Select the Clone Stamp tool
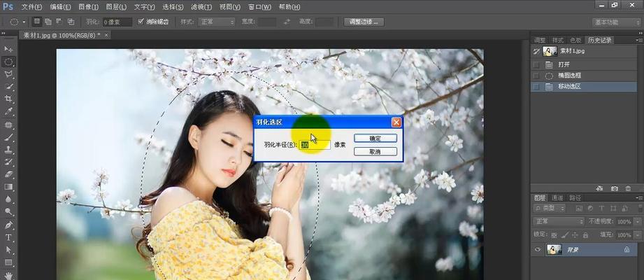The width and height of the screenshot is (644, 280). (8, 149)
